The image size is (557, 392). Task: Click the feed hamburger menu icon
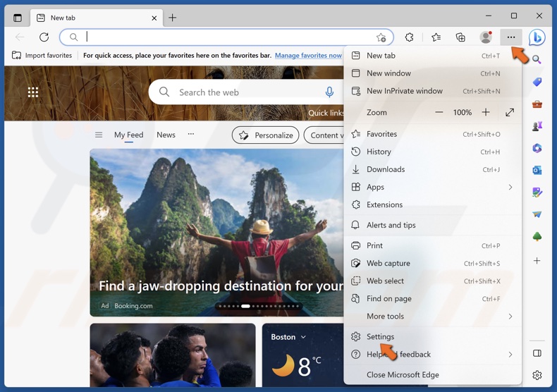(x=99, y=135)
